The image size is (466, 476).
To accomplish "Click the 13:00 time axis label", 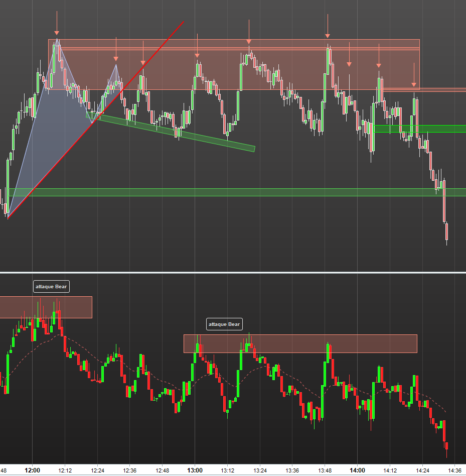I will [x=195, y=470].
